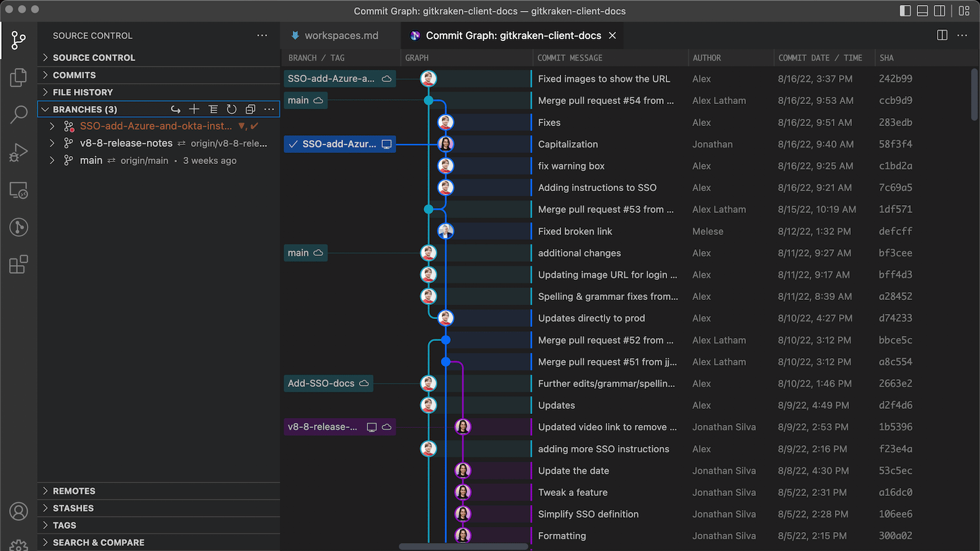Open the Run and Debug view
This screenshot has height=551, width=980.
click(x=18, y=152)
